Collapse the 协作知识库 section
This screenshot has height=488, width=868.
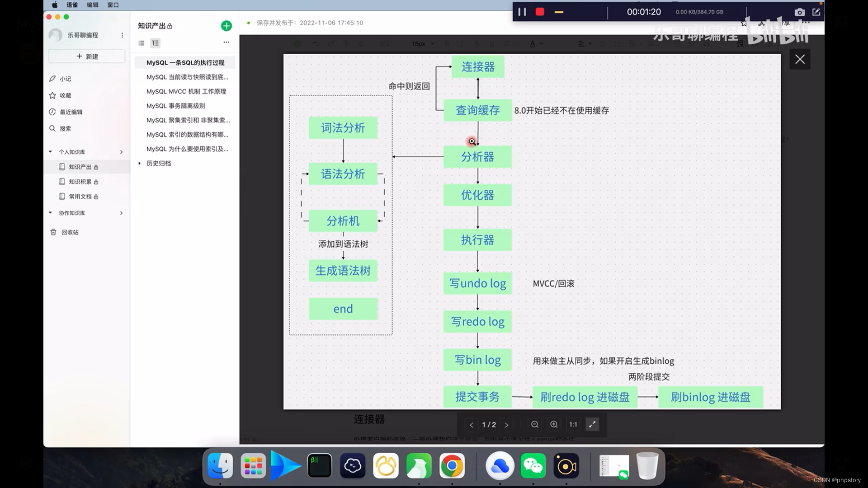(50, 213)
